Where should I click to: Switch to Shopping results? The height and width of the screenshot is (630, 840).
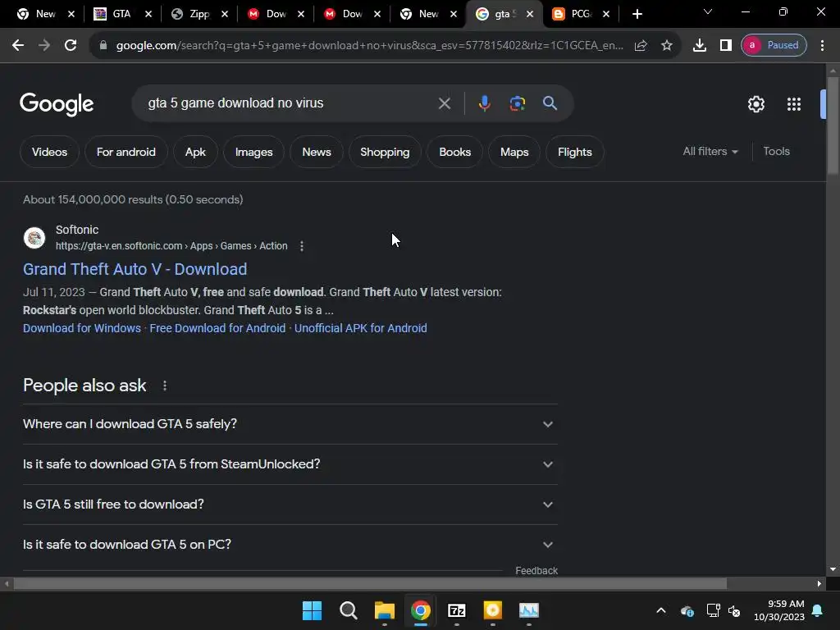click(x=385, y=152)
